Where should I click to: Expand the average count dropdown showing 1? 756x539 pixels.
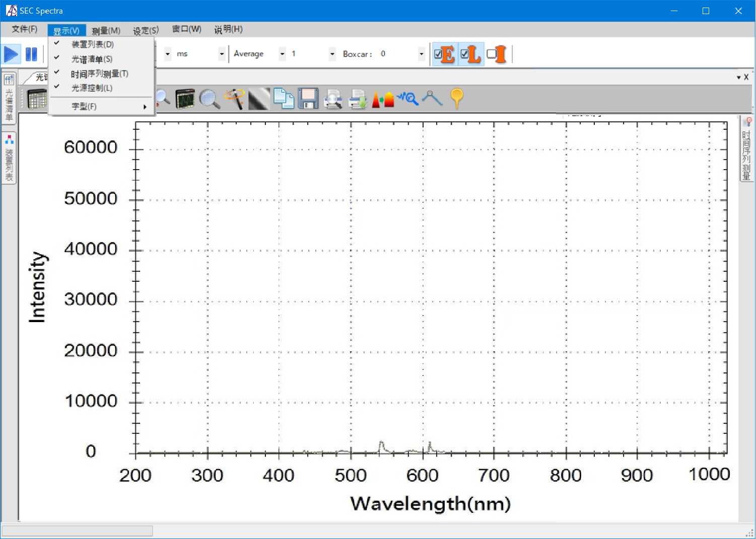pyautogui.click(x=332, y=54)
